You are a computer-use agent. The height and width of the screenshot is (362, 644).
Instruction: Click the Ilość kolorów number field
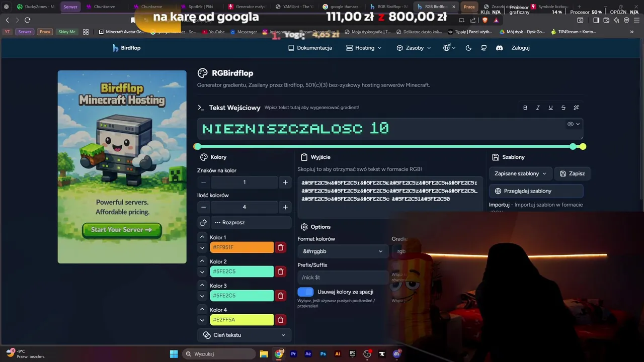click(245, 207)
